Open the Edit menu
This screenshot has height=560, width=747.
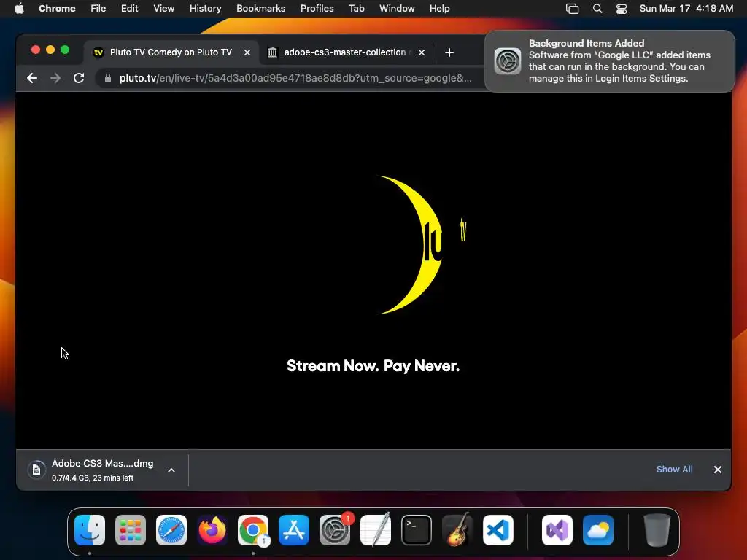coord(130,8)
